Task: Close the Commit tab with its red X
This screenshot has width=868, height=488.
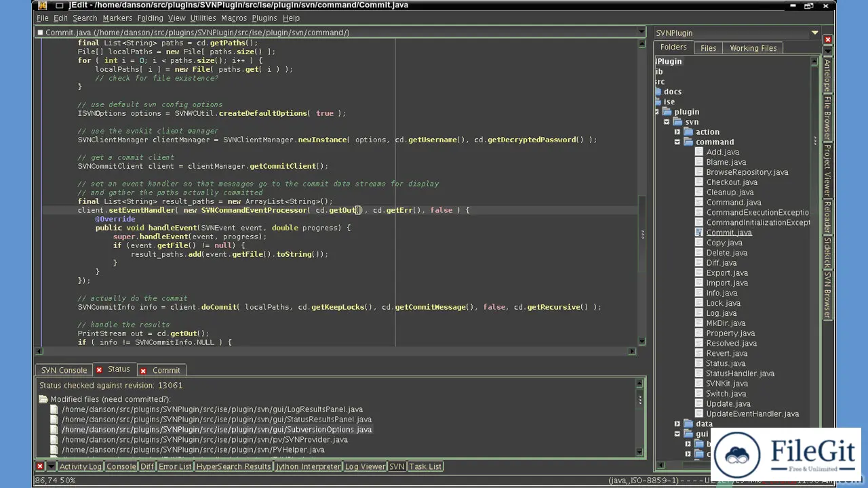Action: coord(143,371)
